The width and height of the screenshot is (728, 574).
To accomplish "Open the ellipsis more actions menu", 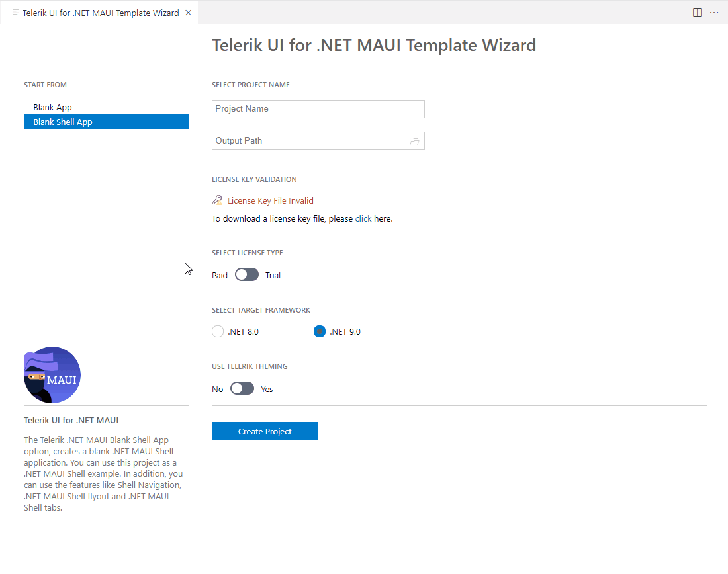I will [x=714, y=12].
